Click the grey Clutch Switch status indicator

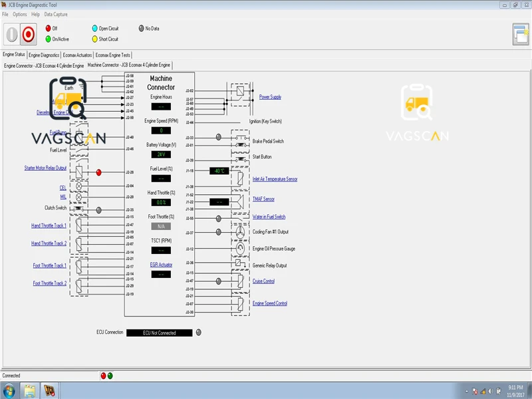tap(98, 210)
